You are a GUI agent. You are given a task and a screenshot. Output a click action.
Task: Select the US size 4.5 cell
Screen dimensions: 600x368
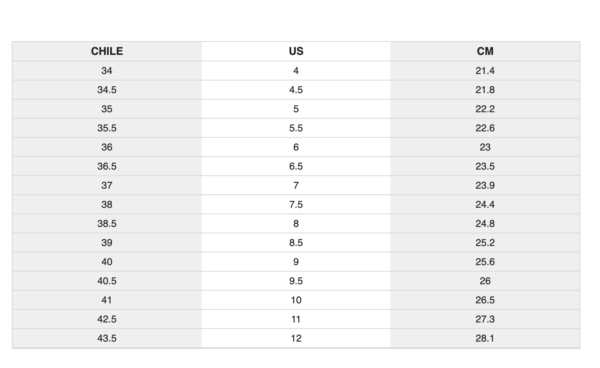click(296, 90)
